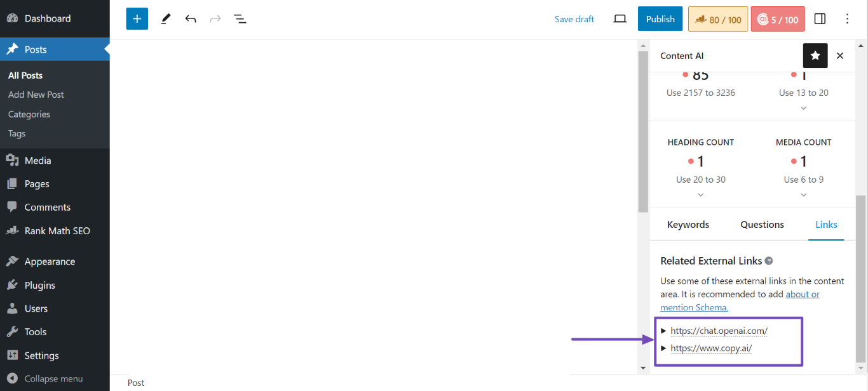868x391 pixels.
Task: Expand the chevron under Use 13 to 20
Action: pos(804,108)
